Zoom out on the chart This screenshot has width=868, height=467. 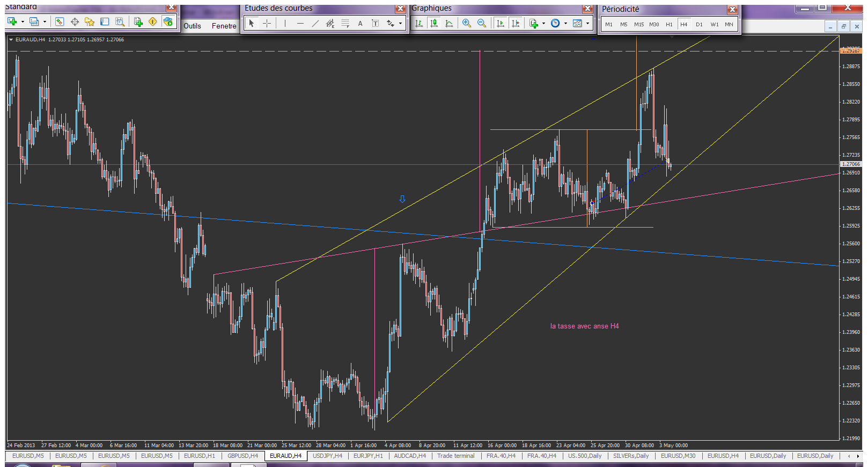(481, 23)
